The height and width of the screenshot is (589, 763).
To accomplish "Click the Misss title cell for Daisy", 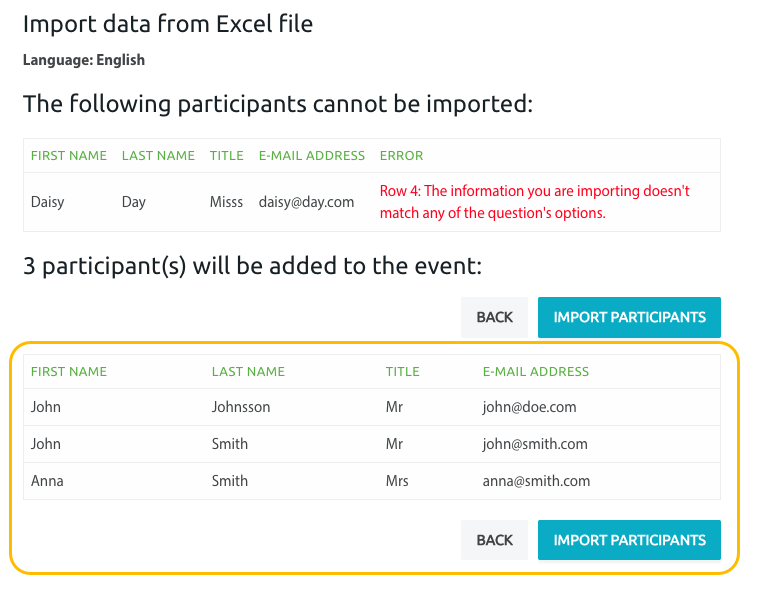I will (x=226, y=202).
